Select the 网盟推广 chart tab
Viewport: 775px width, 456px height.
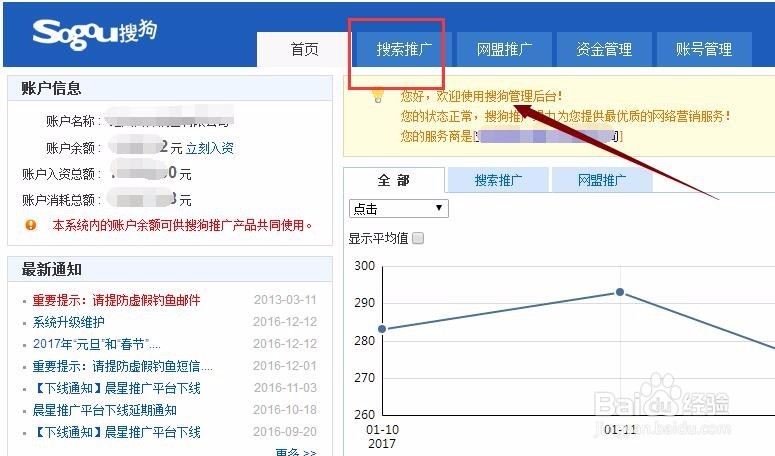(x=602, y=180)
